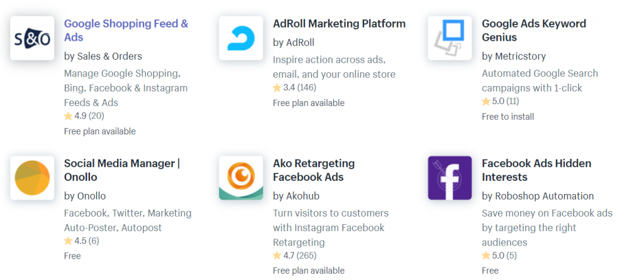Click the 5.0 (11) rating for Keyword Genius
This screenshot has width=644, height=280.
[x=500, y=101]
